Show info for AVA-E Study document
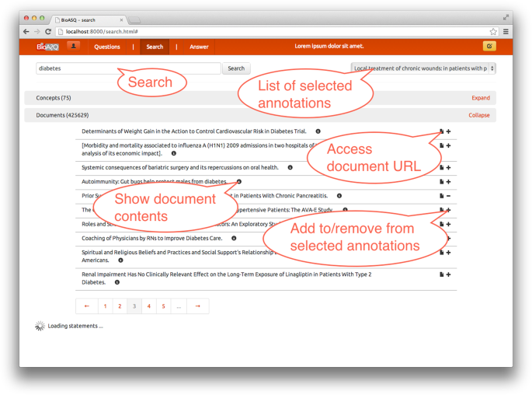 tap(345, 210)
